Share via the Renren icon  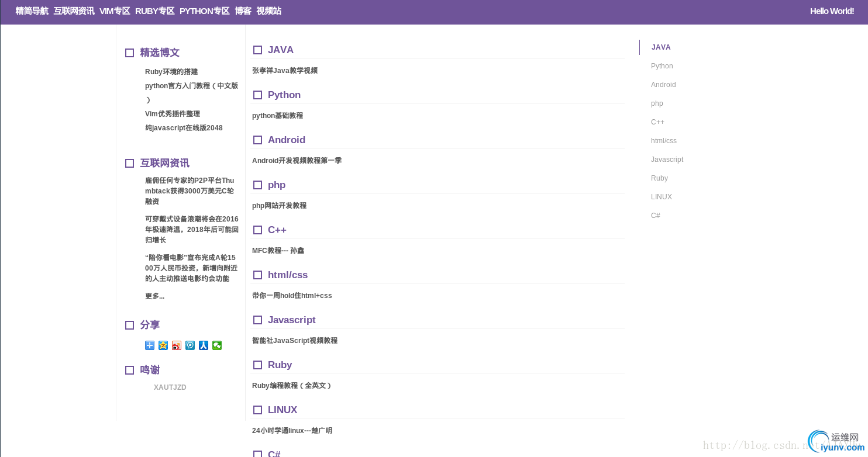coord(204,345)
